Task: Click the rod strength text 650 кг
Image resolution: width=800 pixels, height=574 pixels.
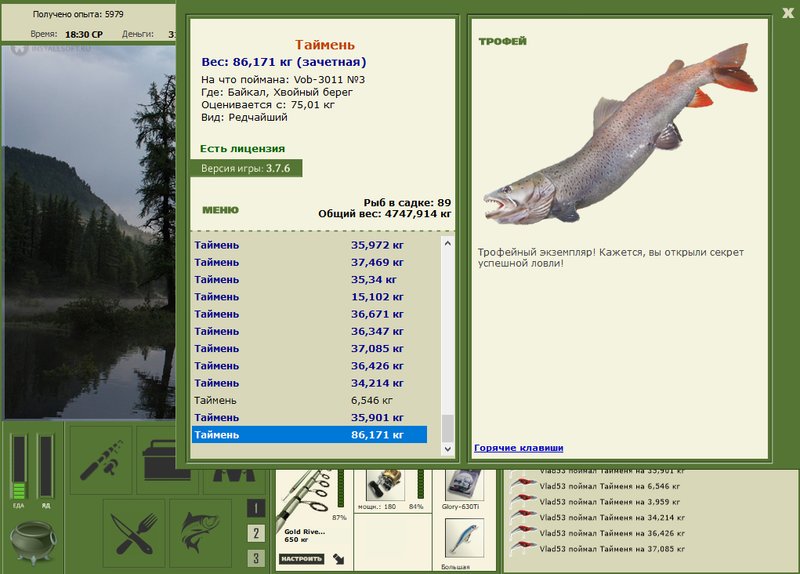Action: pyautogui.click(x=296, y=540)
